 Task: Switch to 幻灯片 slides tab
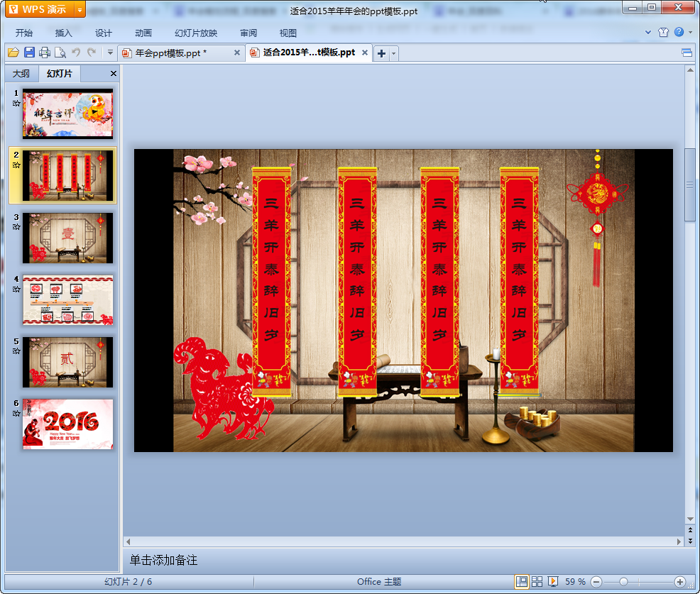pos(60,74)
